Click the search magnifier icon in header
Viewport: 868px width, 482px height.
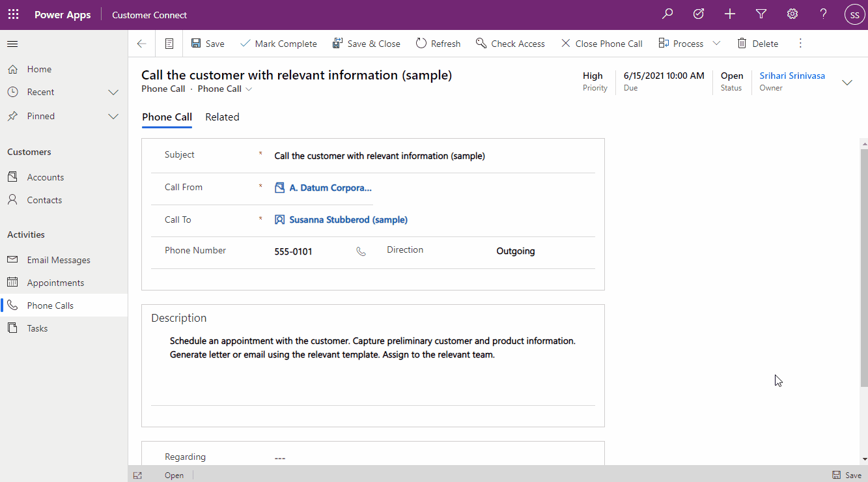(x=667, y=14)
